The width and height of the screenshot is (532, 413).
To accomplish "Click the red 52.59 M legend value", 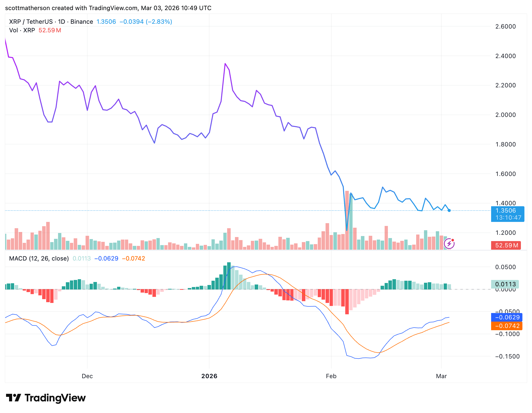I will pyautogui.click(x=50, y=30).
